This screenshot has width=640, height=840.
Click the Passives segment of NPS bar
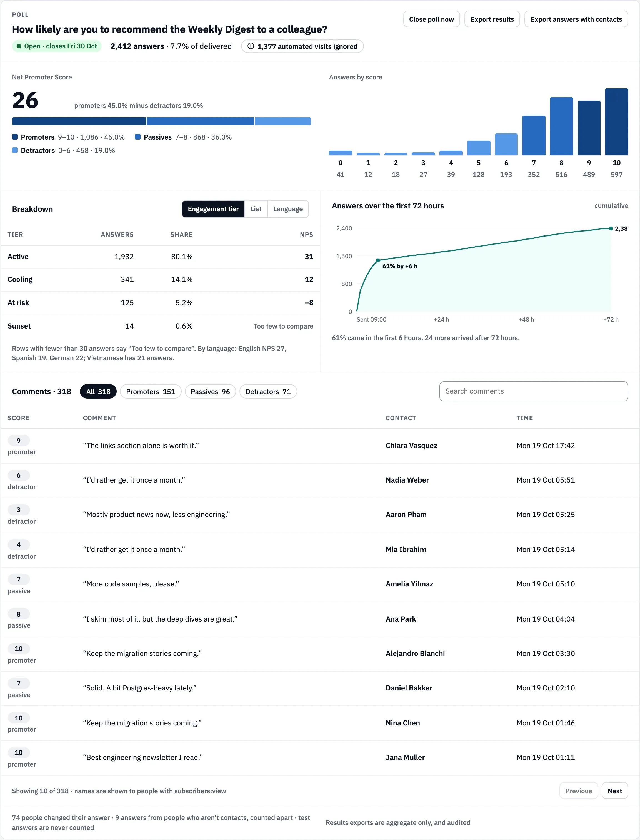(200, 121)
